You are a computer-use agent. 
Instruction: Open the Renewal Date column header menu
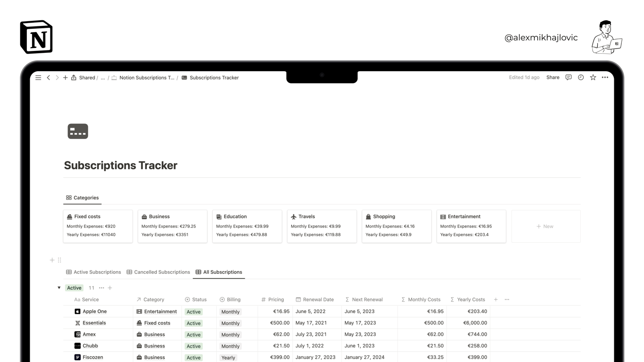click(x=314, y=299)
